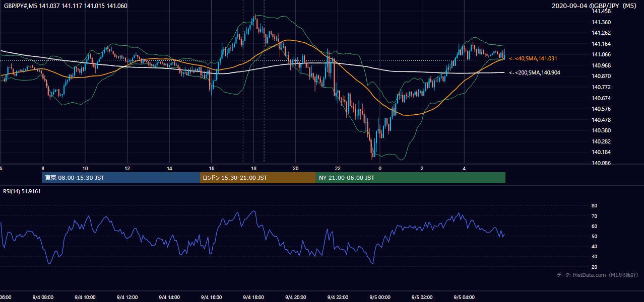Click hour label 4 under the price chart
644x302 pixels.
pos(465,169)
